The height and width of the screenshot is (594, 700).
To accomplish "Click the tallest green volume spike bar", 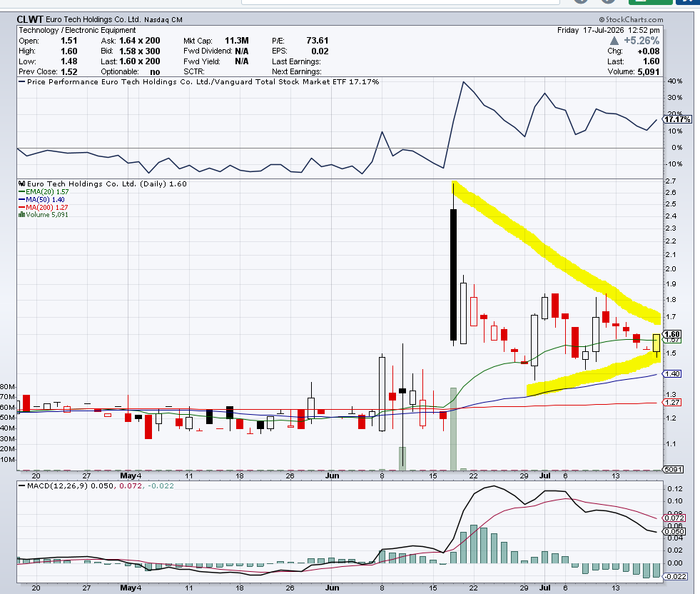I will click(x=454, y=429).
